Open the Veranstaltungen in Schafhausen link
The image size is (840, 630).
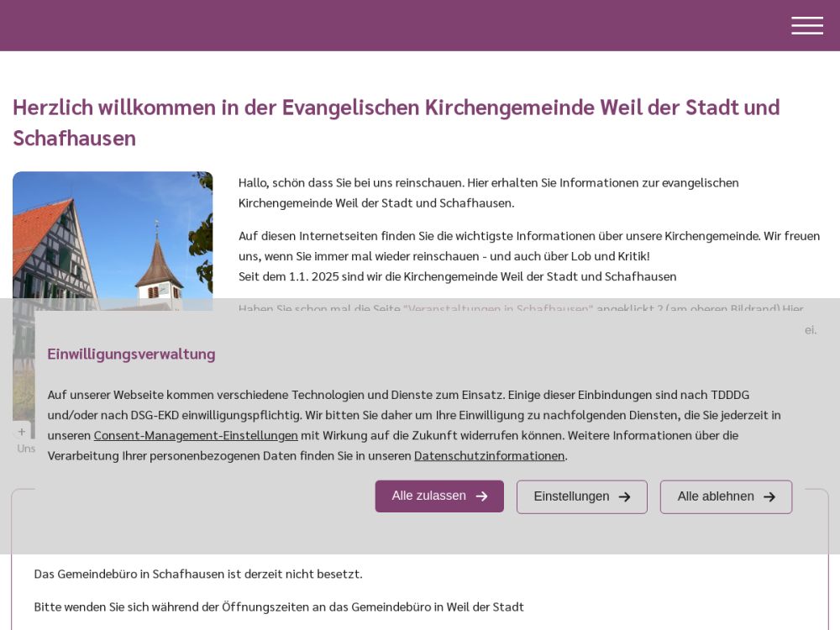[x=498, y=309]
